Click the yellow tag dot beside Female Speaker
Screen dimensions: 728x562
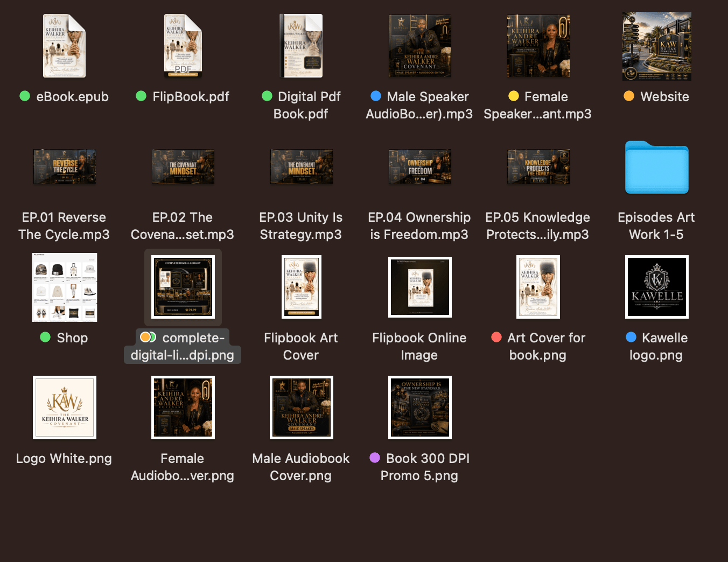[x=514, y=96]
